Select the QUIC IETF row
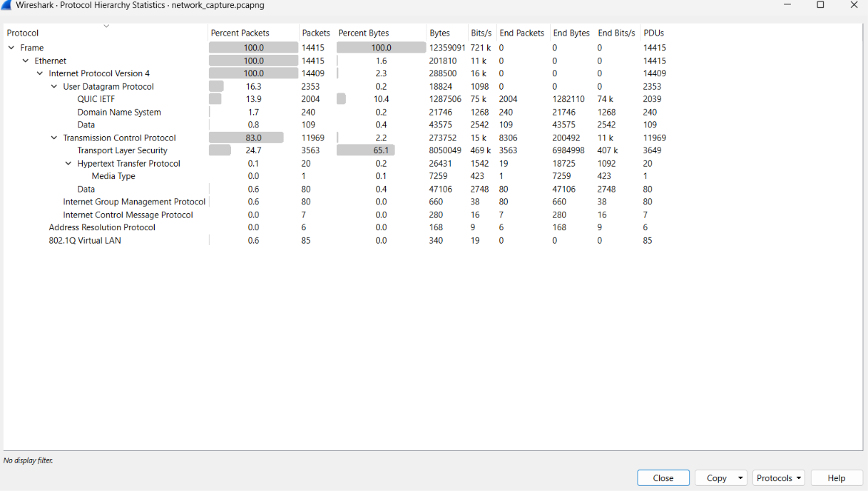The image size is (868, 491). pos(433,99)
